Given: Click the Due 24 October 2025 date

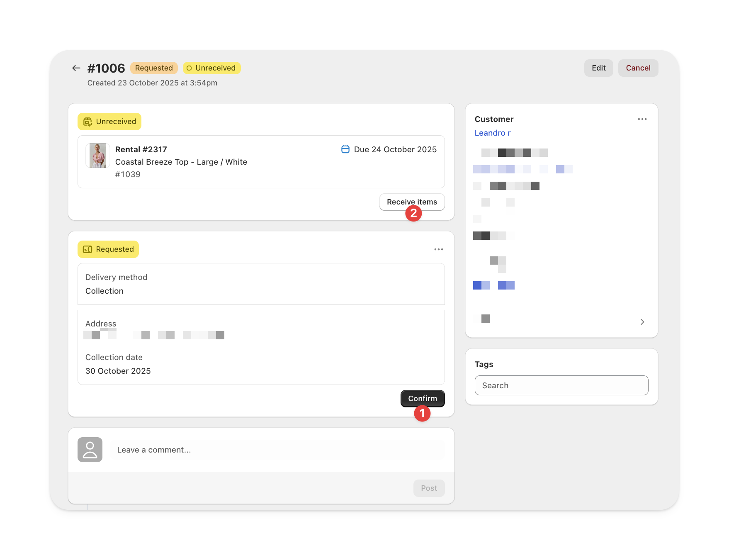Looking at the screenshot, I should (395, 149).
